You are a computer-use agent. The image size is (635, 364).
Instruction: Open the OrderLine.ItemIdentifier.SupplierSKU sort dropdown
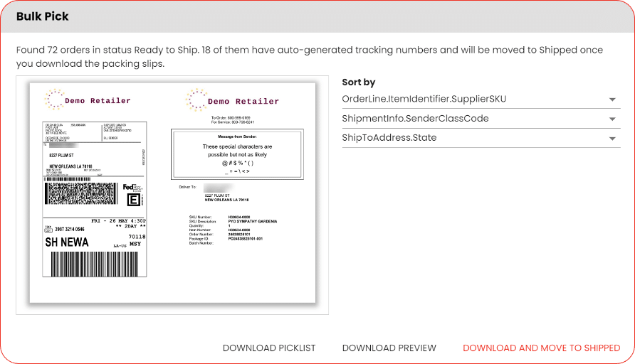coord(481,99)
